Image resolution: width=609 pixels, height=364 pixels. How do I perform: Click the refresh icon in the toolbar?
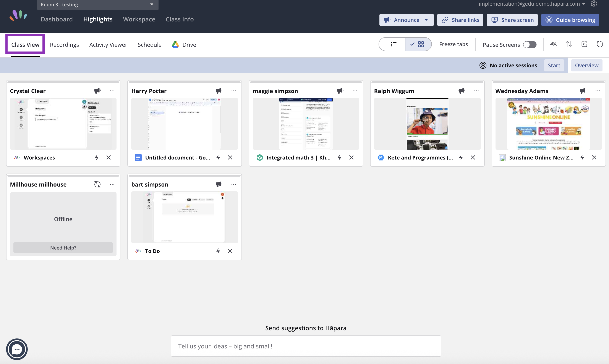[x=600, y=44]
